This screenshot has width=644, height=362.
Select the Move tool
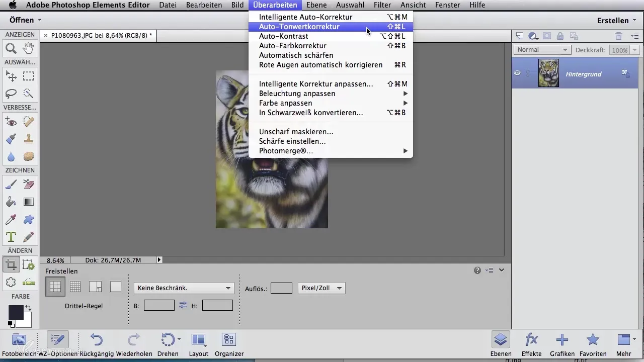click(x=11, y=76)
